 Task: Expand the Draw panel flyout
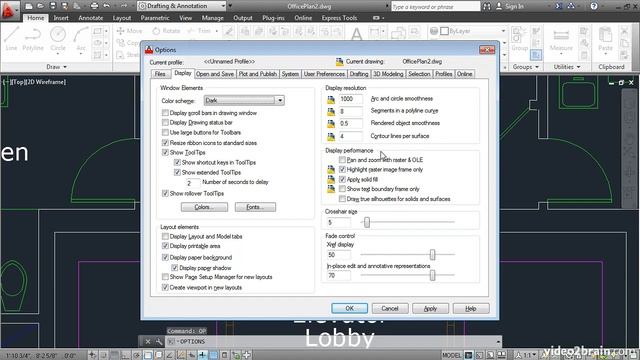pyautogui.click(x=56, y=67)
